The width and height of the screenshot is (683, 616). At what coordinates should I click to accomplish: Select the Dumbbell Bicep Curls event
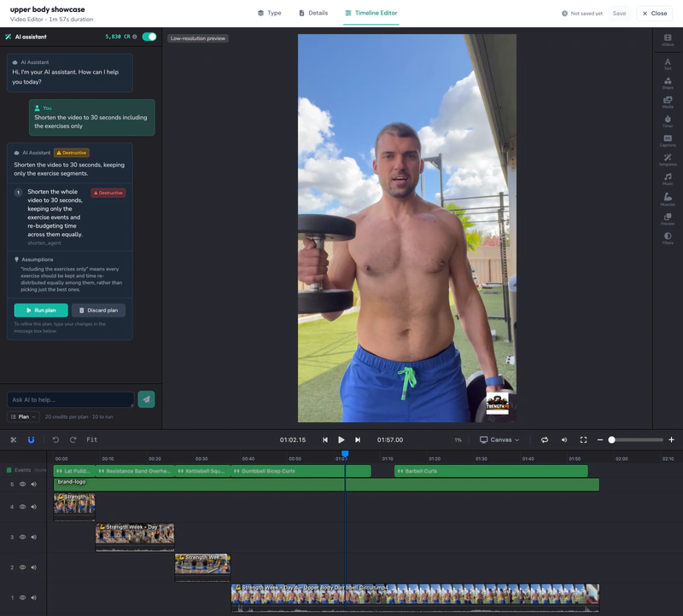301,471
